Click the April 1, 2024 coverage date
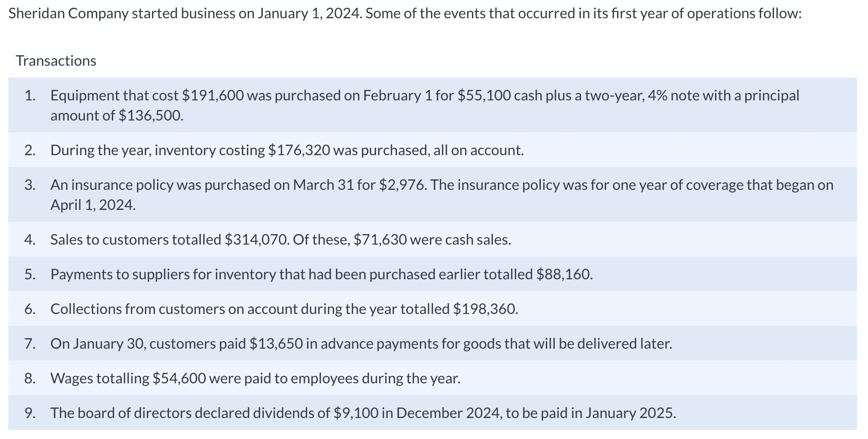The width and height of the screenshot is (868, 439). (x=93, y=205)
